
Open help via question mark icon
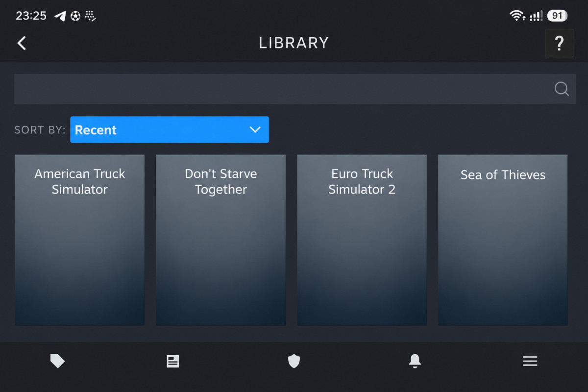(x=559, y=43)
